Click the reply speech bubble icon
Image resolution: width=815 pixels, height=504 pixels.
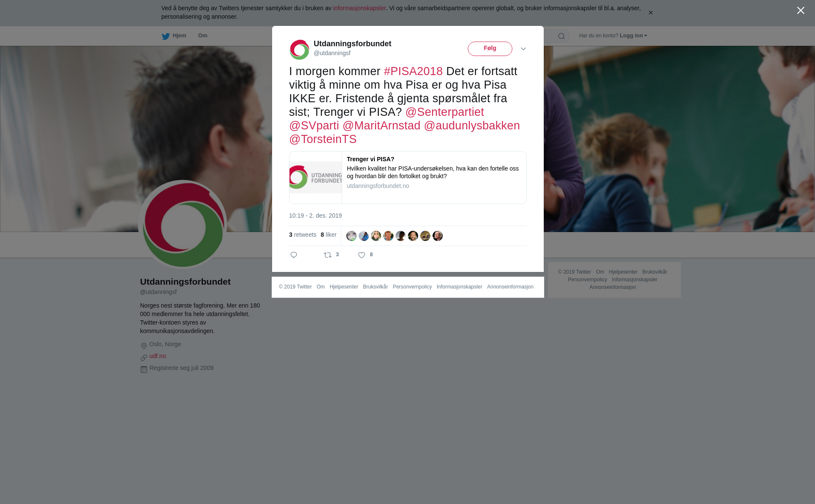(x=294, y=255)
